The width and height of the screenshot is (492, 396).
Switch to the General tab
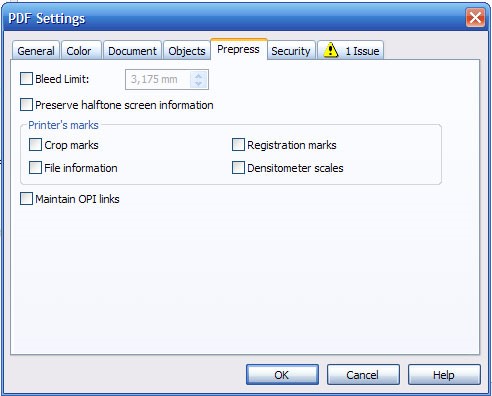[36, 51]
